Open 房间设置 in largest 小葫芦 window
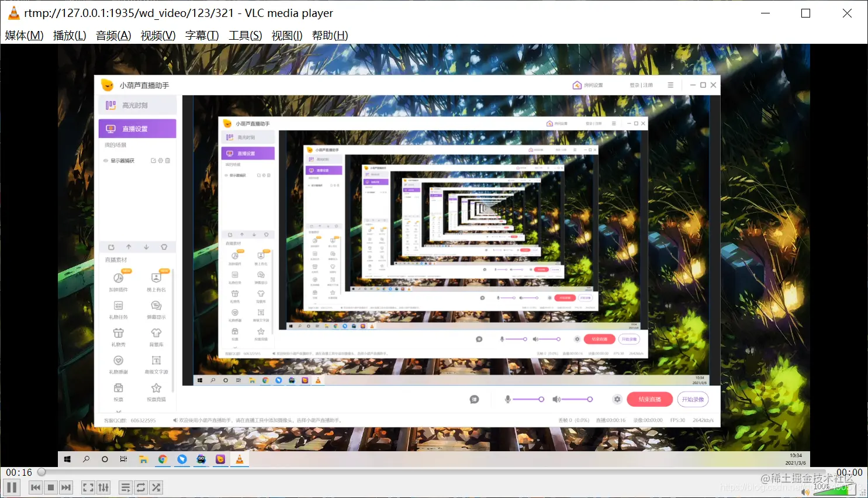The height and width of the screenshot is (498, 868). [x=587, y=85]
